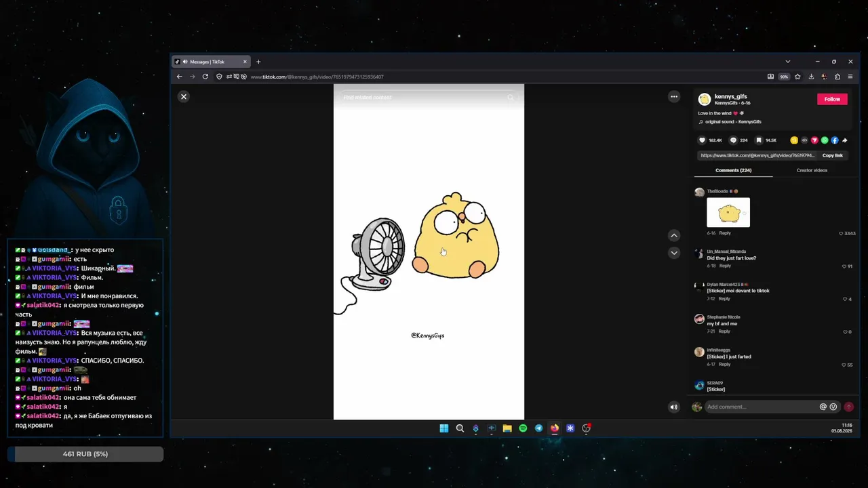Open Stephanie Nicole's commenter username
This screenshot has width=868, height=488.
click(724, 317)
